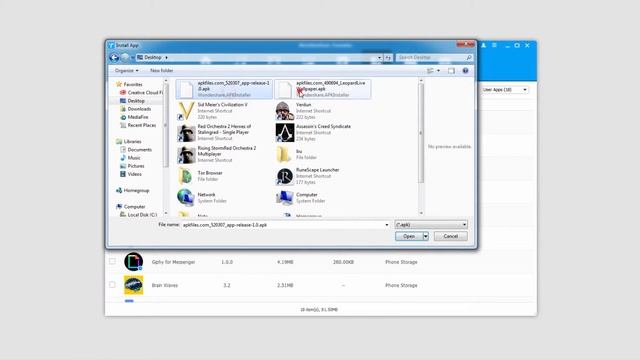640x360 pixels.
Task: Click the Brain Waves app icon
Action: point(133,285)
